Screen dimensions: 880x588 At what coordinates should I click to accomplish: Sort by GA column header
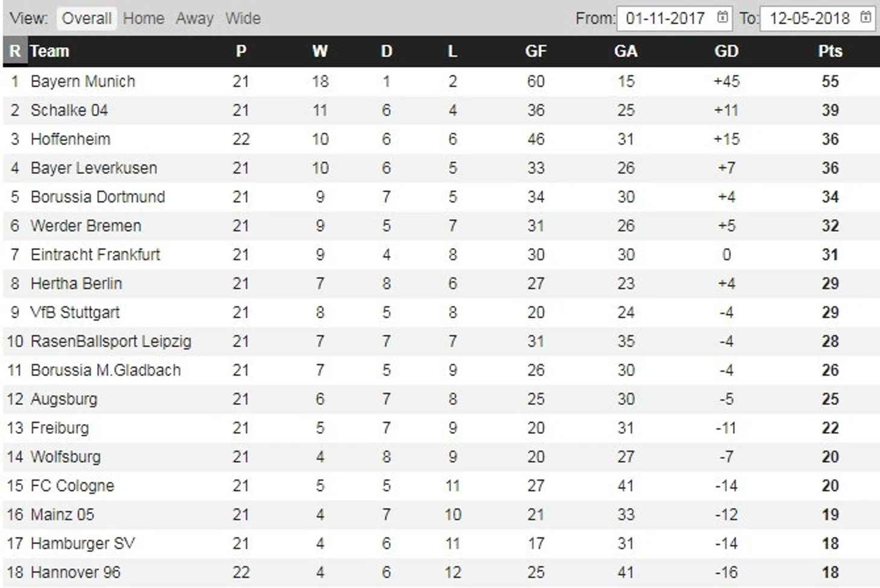point(626,51)
